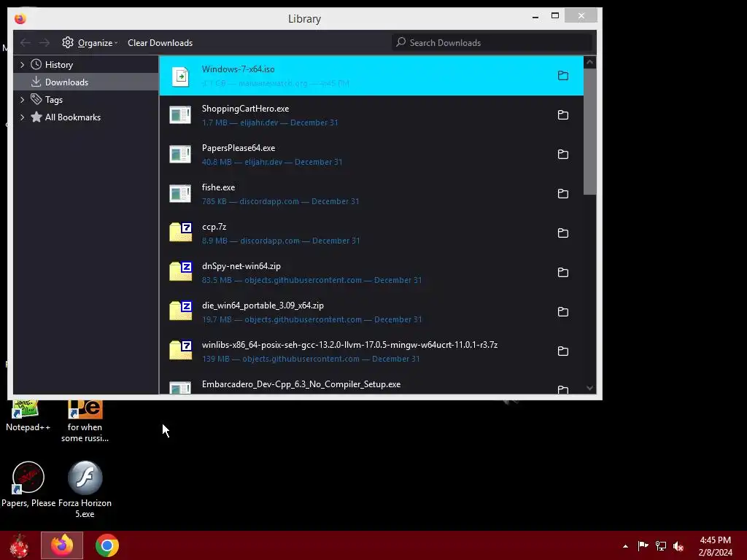The width and height of the screenshot is (747, 560).
Task: Open Firefox from the taskbar
Action: click(62, 545)
